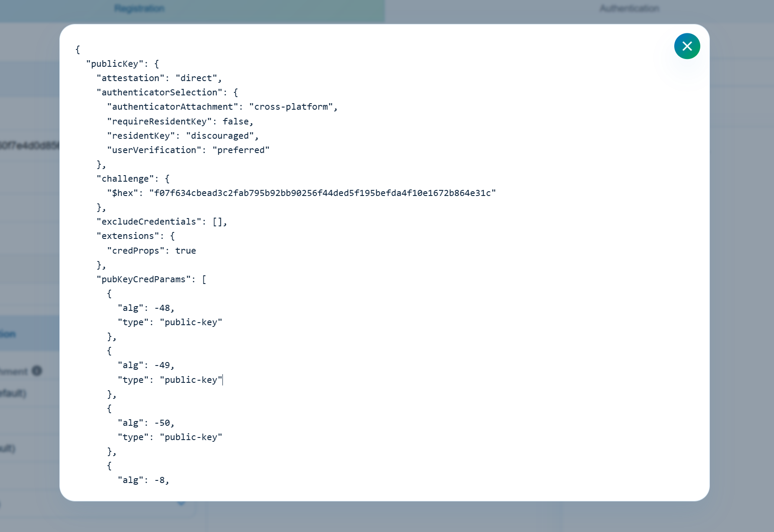The image size is (774, 532).
Task: Click the "extensions" key
Action: [127, 236]
